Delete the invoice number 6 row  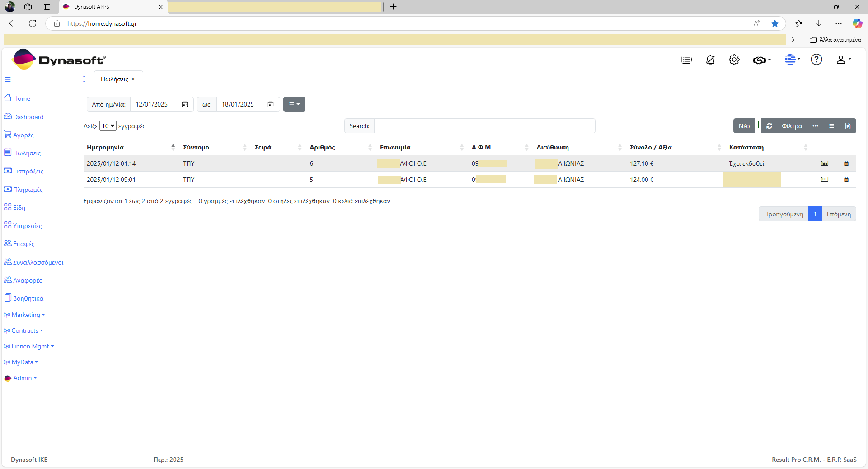(846, 163)
